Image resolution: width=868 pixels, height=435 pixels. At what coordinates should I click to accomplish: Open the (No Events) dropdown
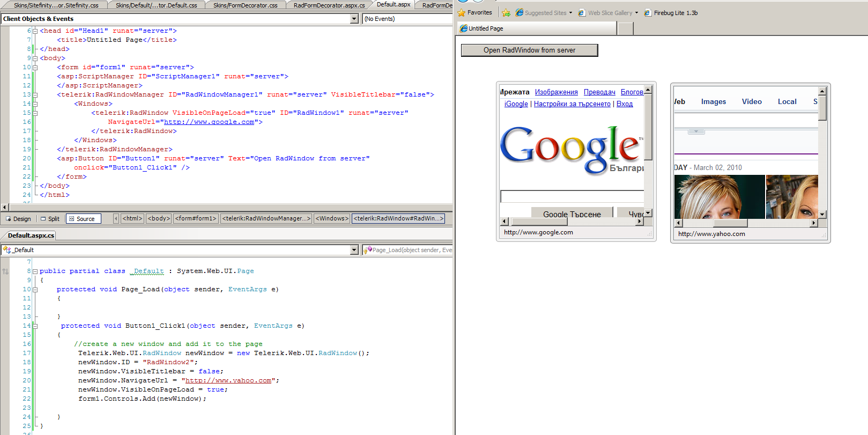pos(407,19)
